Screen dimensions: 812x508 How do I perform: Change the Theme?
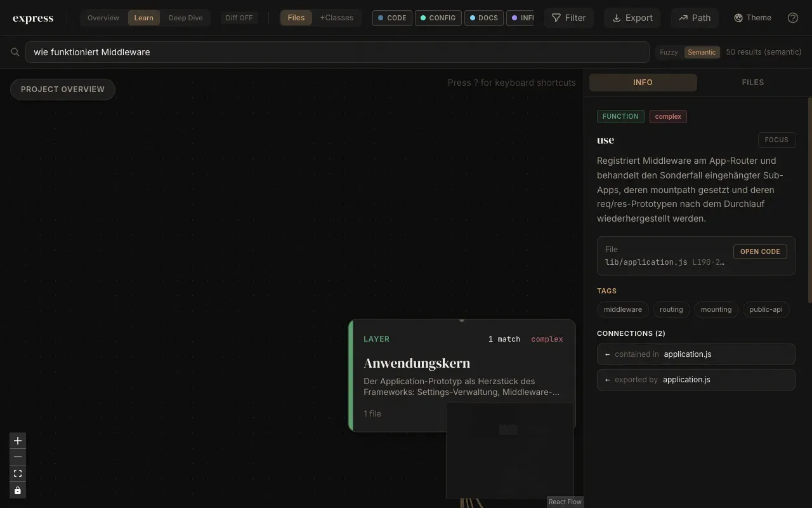[753, 18]
